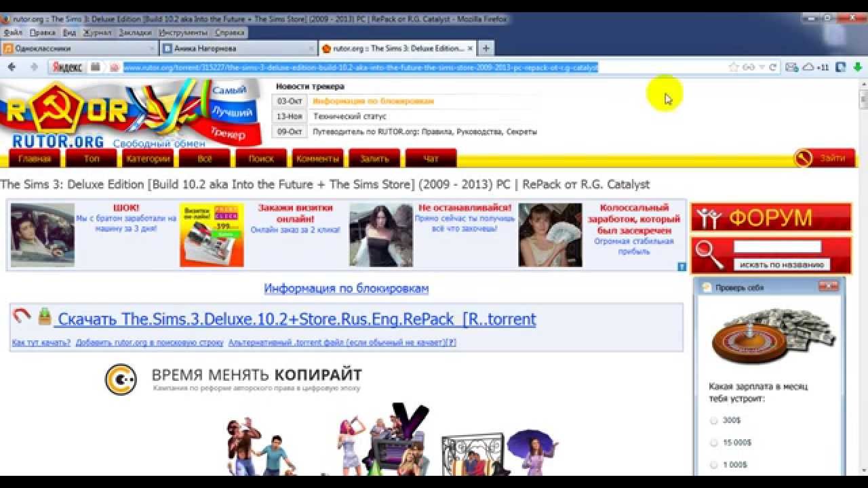Screen dimensions: 868x488
Task: Click the ФОРУМ banner
Action: [x=772, y=218]
